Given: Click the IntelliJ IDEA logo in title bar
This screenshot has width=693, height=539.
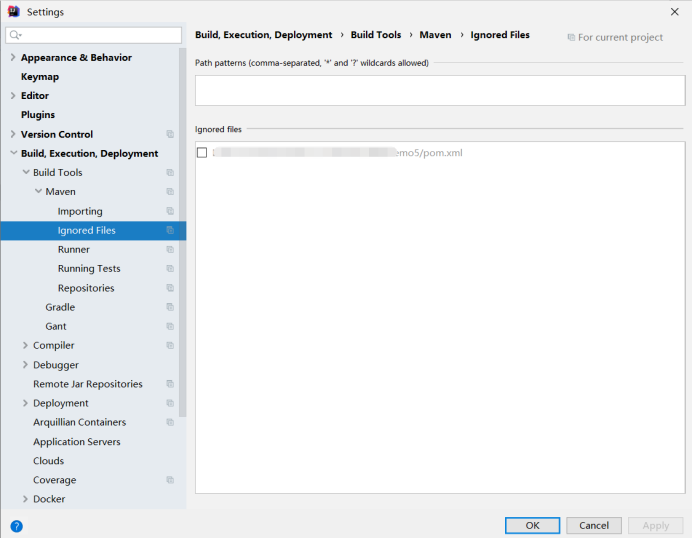Looking at the screenshot, I should 14,11.
